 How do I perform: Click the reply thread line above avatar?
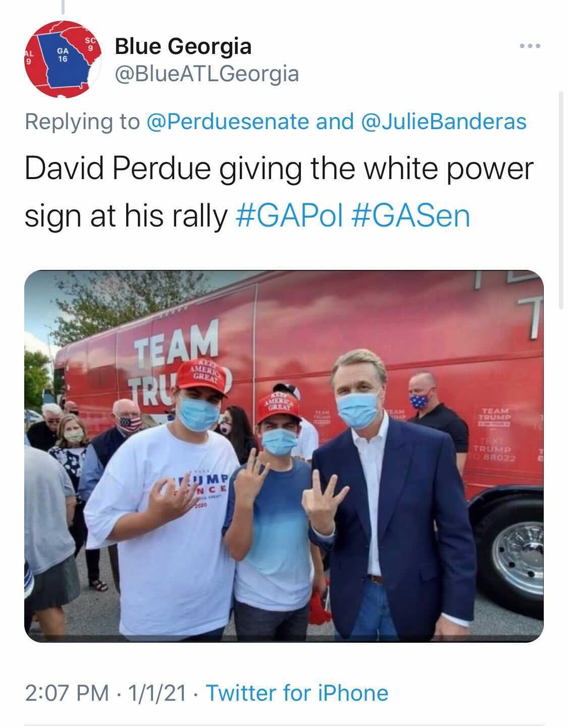(x=63, y=7)
